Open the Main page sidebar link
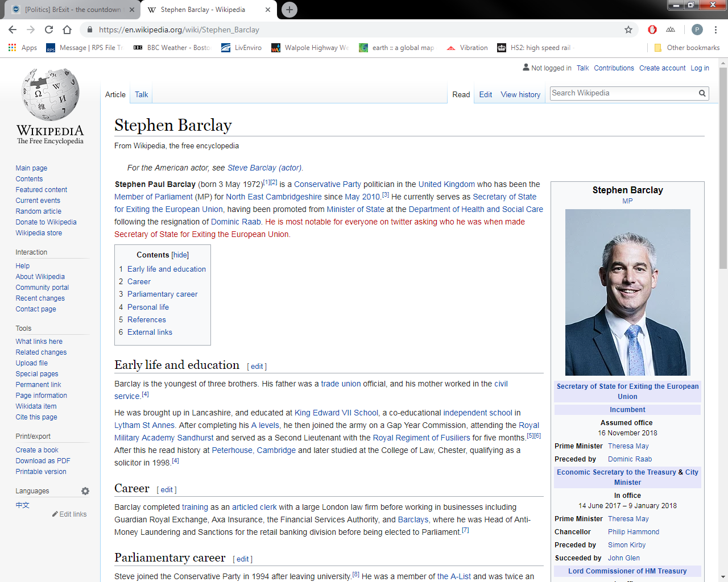728x582 pixels. (x=31, y=168)
